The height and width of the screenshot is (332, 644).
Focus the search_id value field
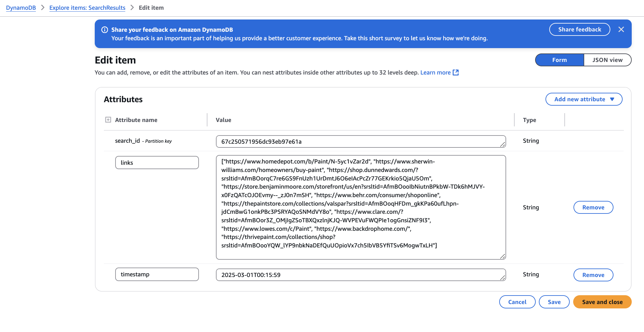[x=361, y=141]
